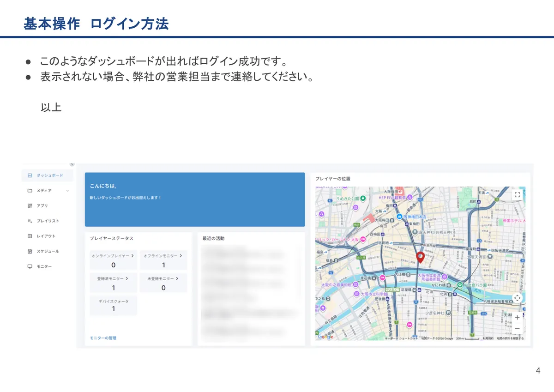Click the slide page number 4
The width and height of the screenshot is (554, 392).
click(538, 370)
